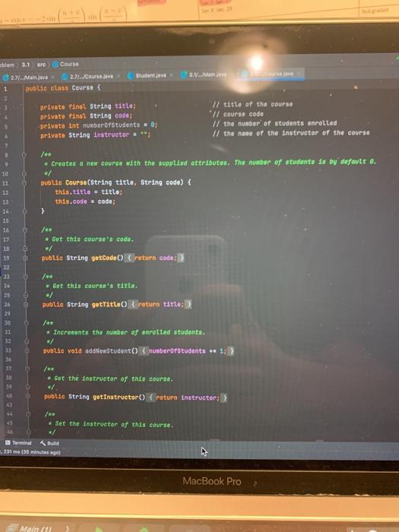Click the class icon on 3.1 Main.java tab
This screenshot has width=399, height=532.
coord(184,74)
